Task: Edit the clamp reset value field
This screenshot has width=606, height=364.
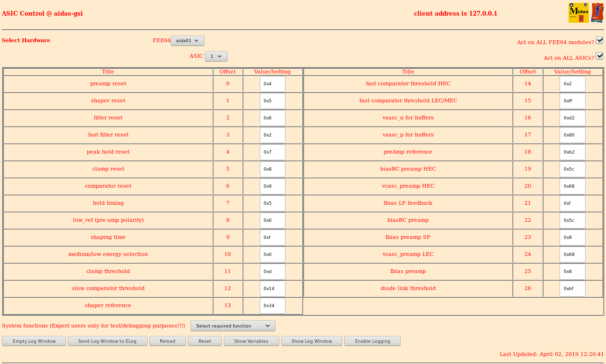Action: point(273,169)
